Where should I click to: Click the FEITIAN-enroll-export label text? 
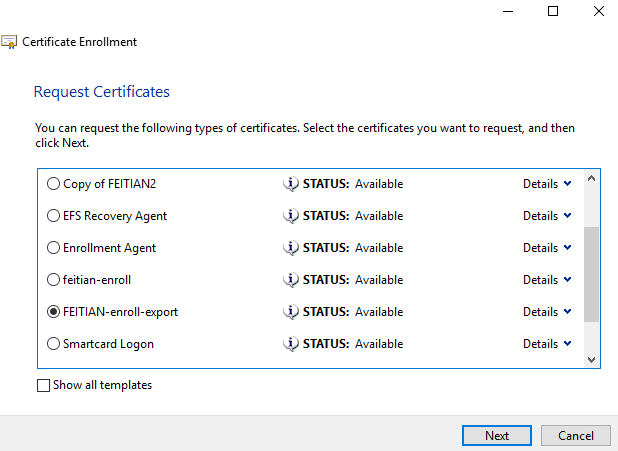point(121,312)
